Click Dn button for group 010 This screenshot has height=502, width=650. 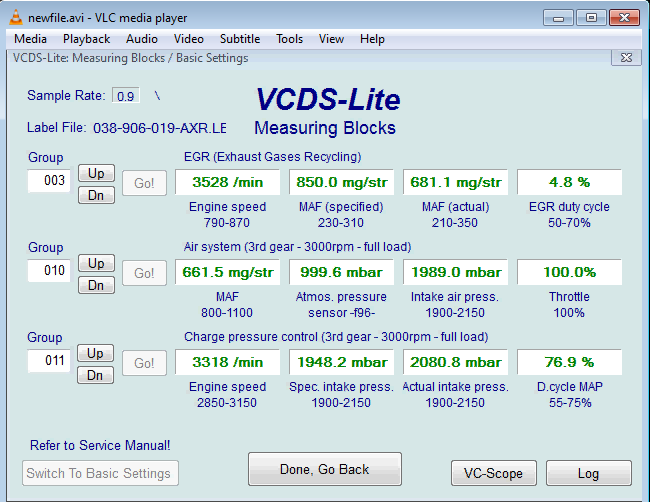coord(96,285)
